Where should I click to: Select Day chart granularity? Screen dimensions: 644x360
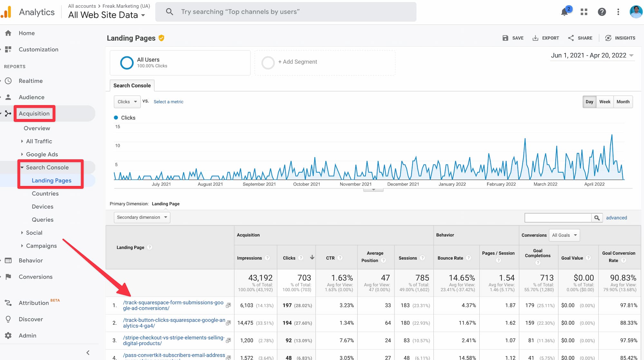589,102
